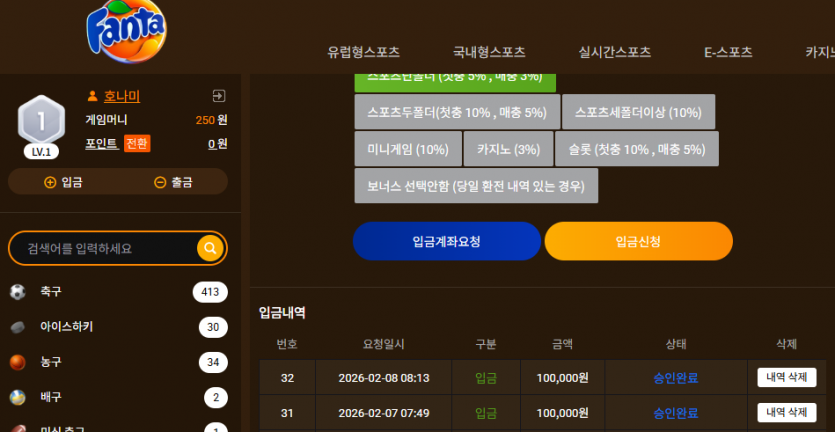The width and height of the screenshot is (835, 432).
Task: Click the logout icon beside username
Action: [x=219, y=96]
